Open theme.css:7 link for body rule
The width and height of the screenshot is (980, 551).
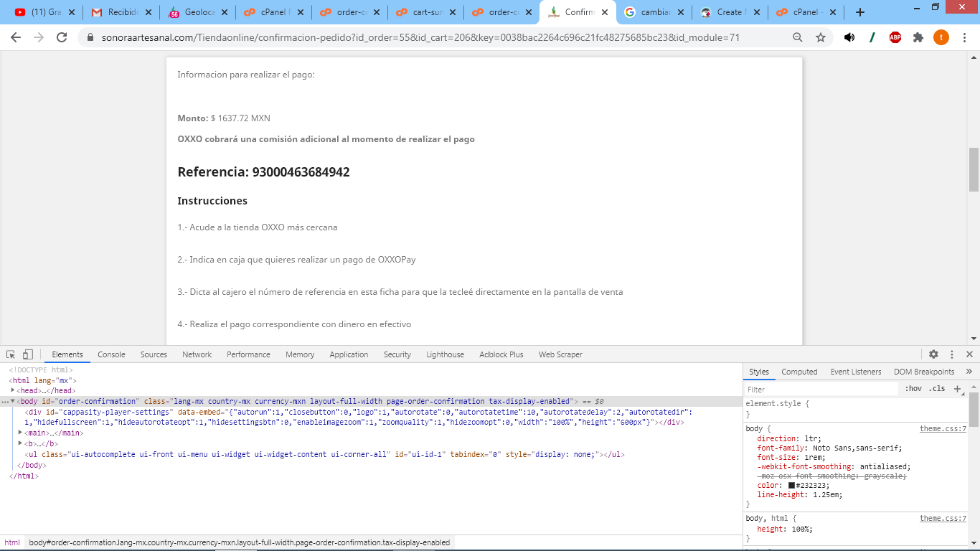tap(943, 429)
